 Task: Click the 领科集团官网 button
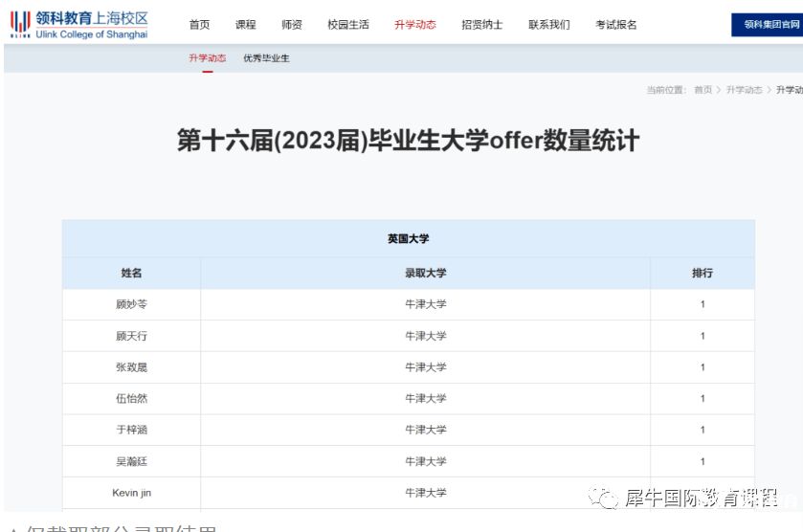[x=769, y=25]
